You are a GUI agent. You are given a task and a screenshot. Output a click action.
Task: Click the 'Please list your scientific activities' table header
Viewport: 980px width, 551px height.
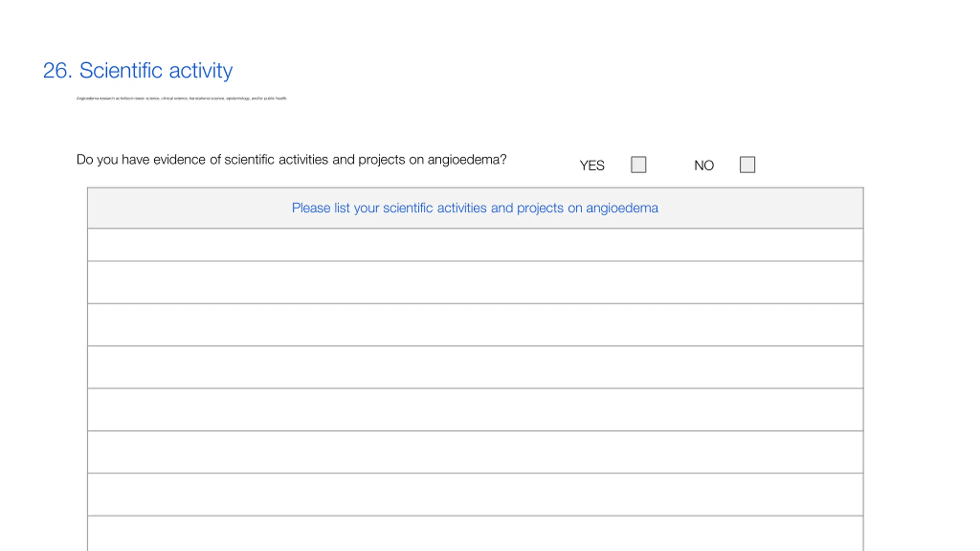click(475, 208)
